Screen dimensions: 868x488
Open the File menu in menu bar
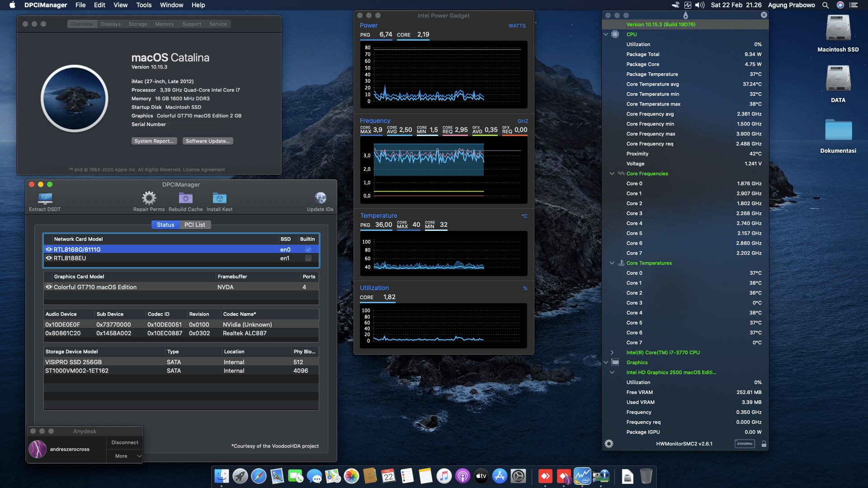point(80,5)
